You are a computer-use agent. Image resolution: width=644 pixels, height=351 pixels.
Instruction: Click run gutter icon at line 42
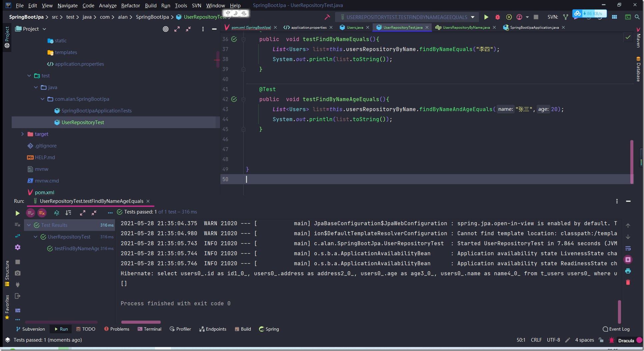click(x=234, y=99)
